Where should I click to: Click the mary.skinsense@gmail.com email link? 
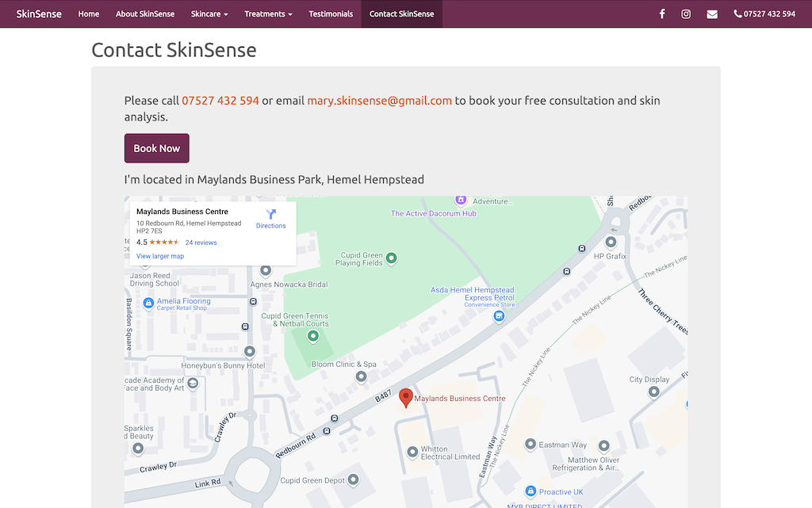[379, 101]
